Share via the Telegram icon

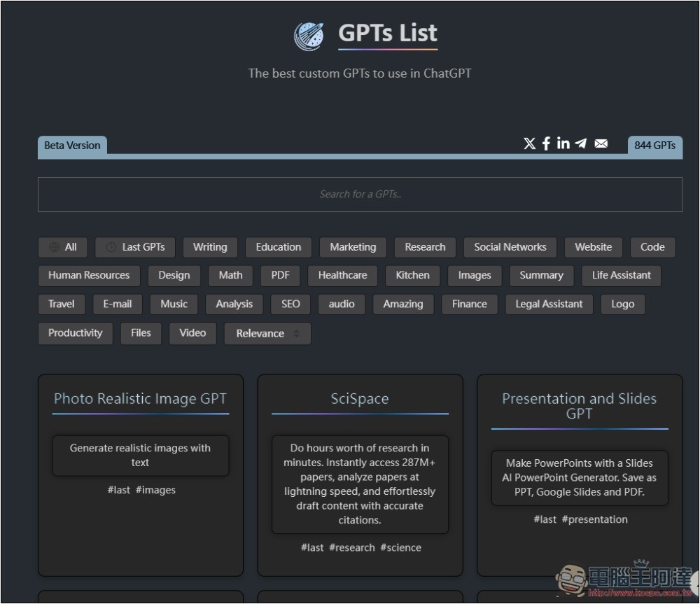click(x=581, y=143)
